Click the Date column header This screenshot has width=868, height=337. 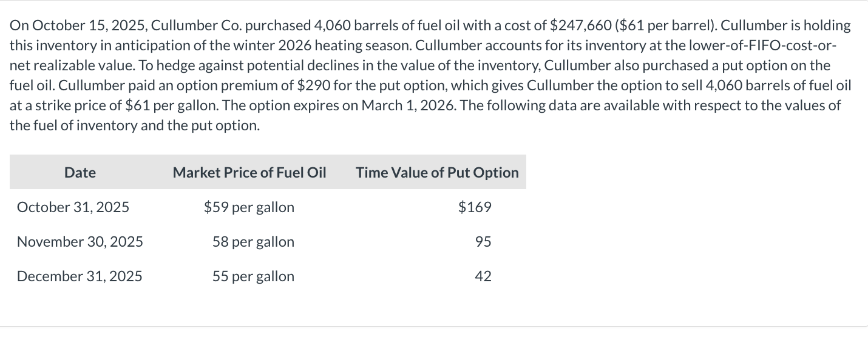(x=80, y=173)
